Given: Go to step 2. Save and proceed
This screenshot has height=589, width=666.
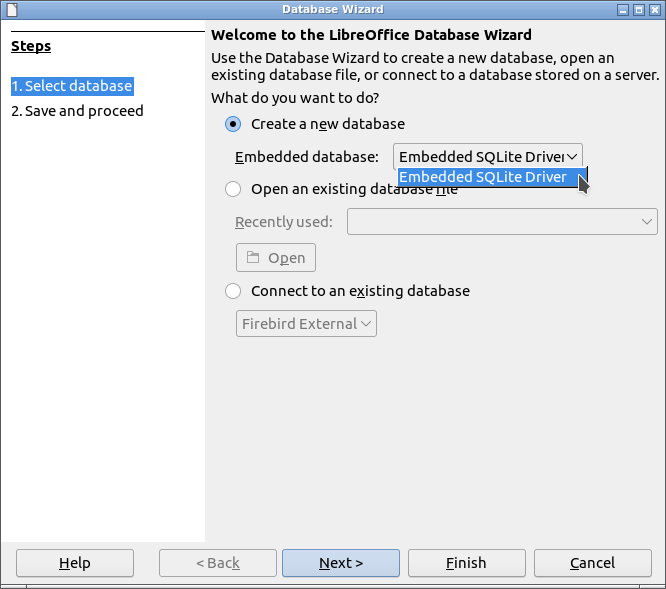Looking at the screenshot, I should coord(77,111).
